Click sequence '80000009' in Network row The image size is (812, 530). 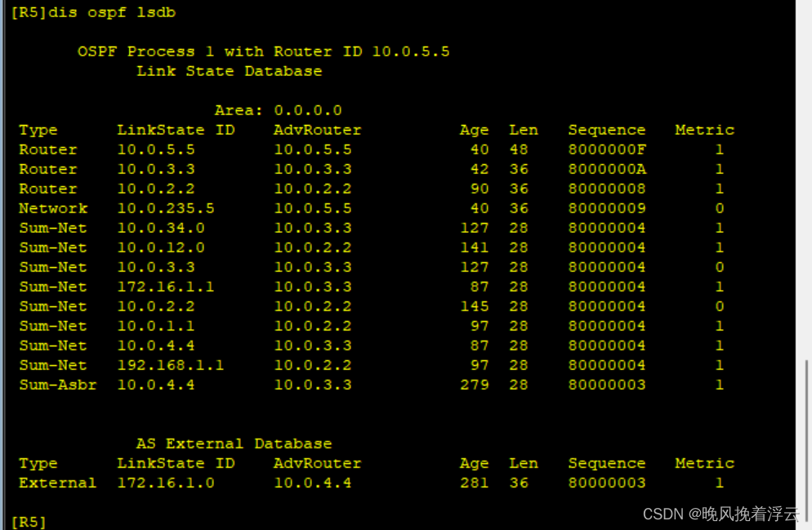(607, 208)
